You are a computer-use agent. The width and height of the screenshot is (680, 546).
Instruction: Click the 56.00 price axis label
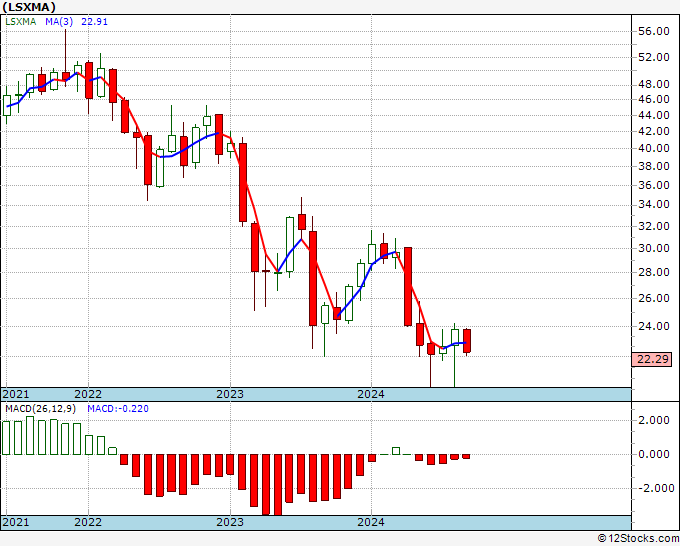(x=654, y=31)
